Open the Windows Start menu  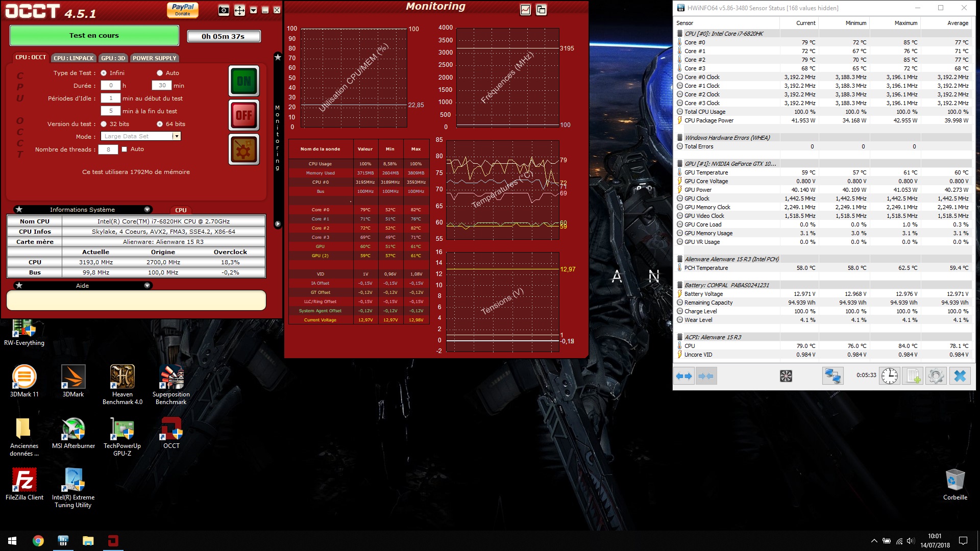tap(12, 541)
